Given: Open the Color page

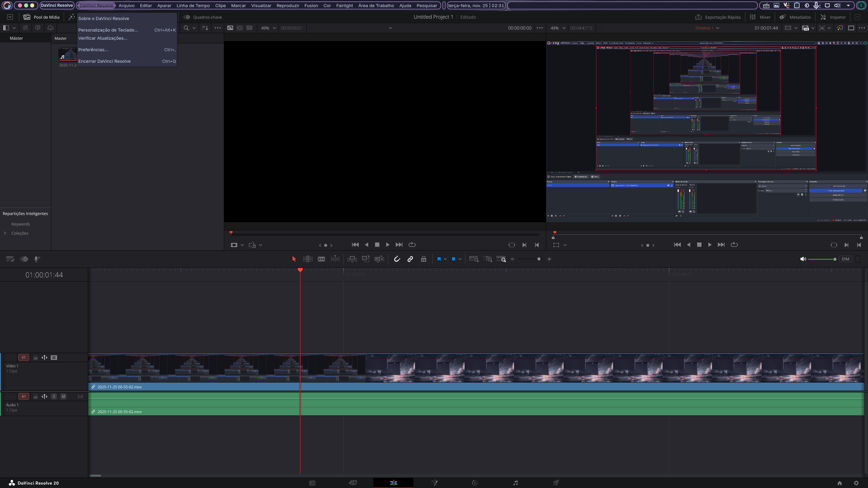Looking at the screenshot, I should tap(475, 483).
